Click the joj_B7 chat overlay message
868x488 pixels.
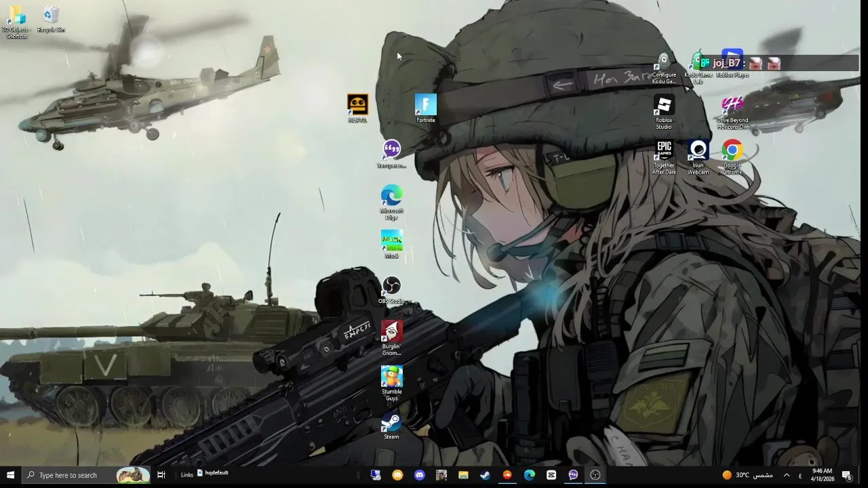point(778,63)
